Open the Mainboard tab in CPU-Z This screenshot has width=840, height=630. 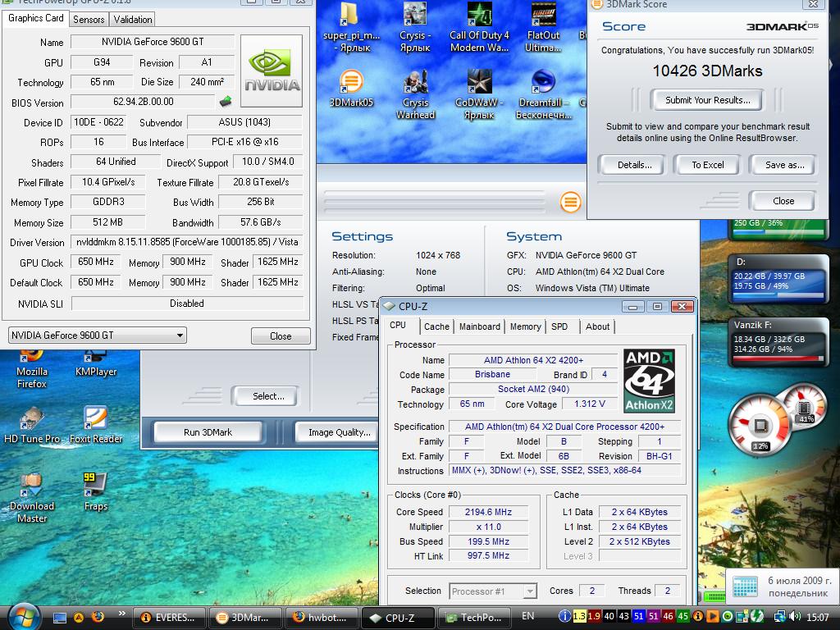[479, 326]
